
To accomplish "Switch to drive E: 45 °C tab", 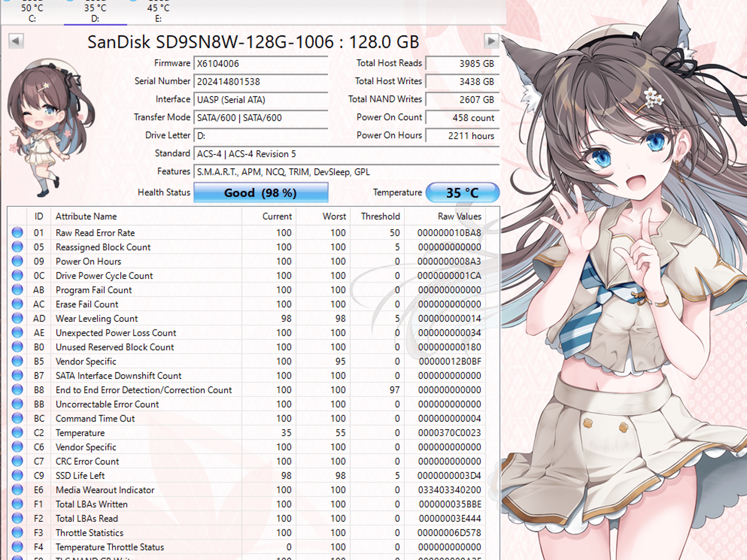I will 158,12.
